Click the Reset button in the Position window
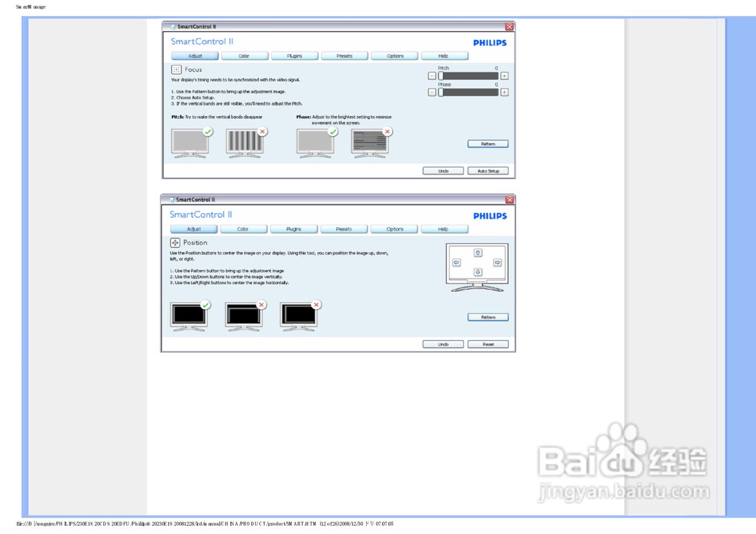The height and width of the screenshot is (534, 756). tap(488, 344)
